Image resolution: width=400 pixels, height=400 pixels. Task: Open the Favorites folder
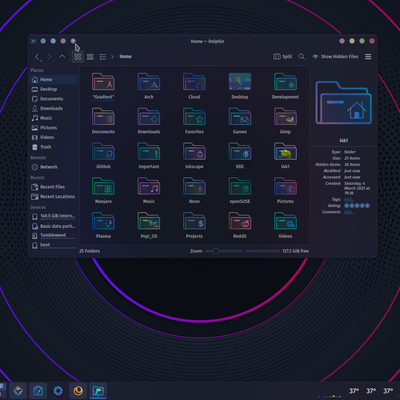tap(194, 121)
